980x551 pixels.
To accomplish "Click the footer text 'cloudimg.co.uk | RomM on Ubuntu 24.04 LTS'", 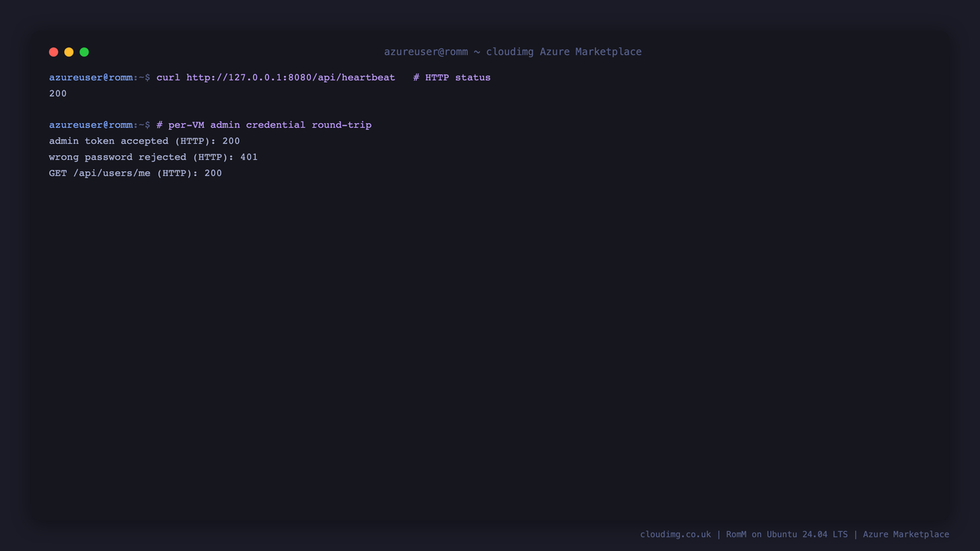I will click(x=744, y=534).
